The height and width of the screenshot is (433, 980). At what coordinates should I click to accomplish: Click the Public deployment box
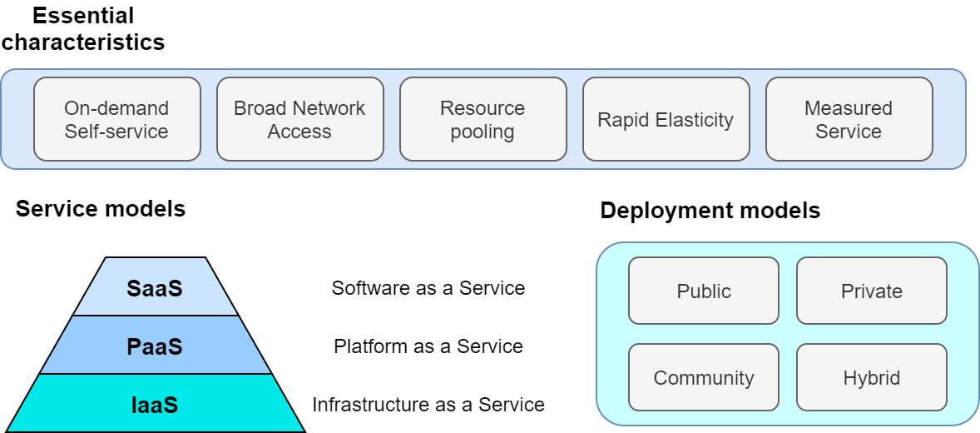click(703, 291)
